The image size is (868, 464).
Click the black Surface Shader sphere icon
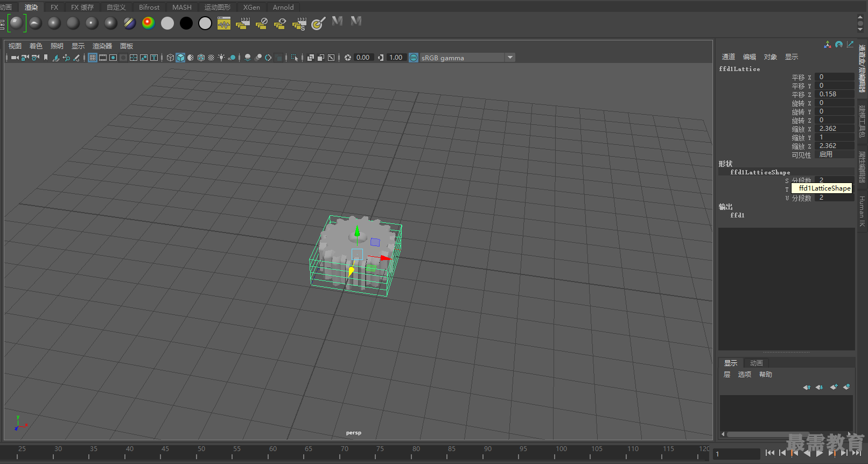click(x=186, y=23)
